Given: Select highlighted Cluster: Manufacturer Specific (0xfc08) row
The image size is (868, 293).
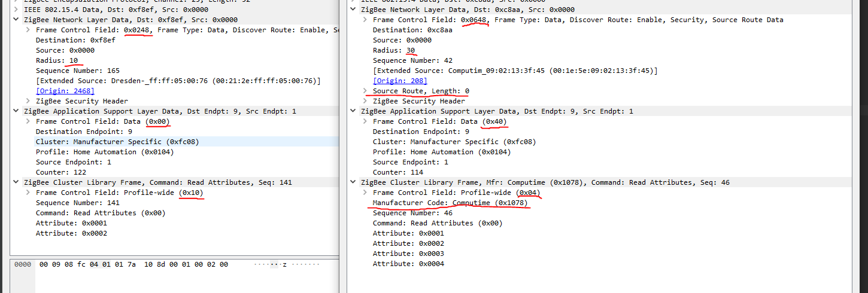Looking at the screenshot, I should tap(117, 142).
